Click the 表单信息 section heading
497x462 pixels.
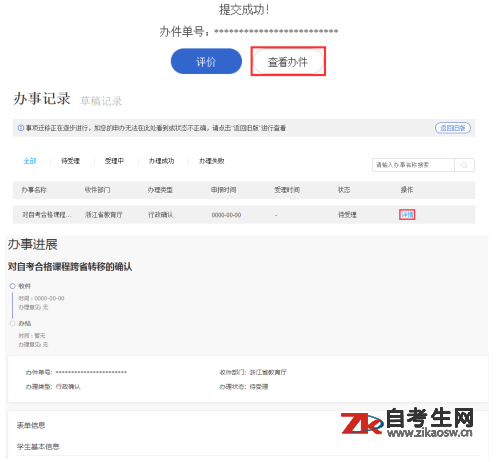click(x=31, y=425)
